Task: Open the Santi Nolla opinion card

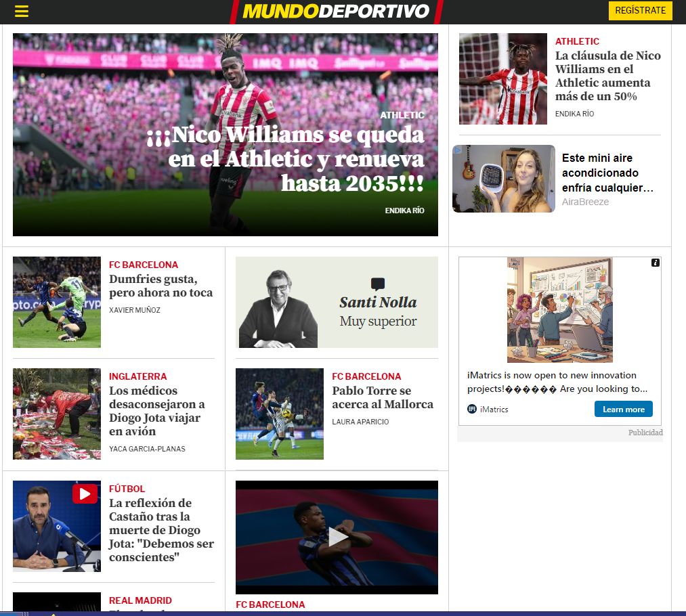Action: coord(337,302)
